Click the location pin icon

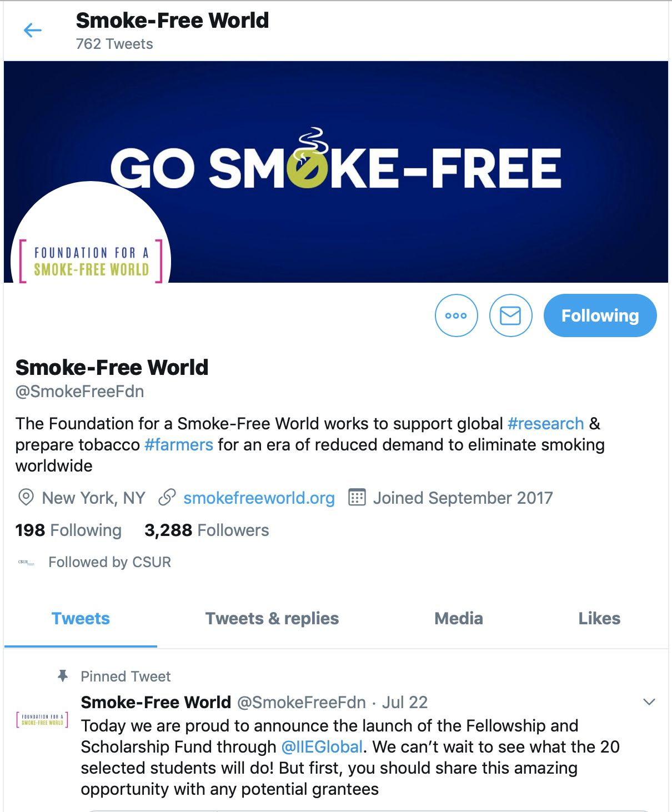point(26,497)
